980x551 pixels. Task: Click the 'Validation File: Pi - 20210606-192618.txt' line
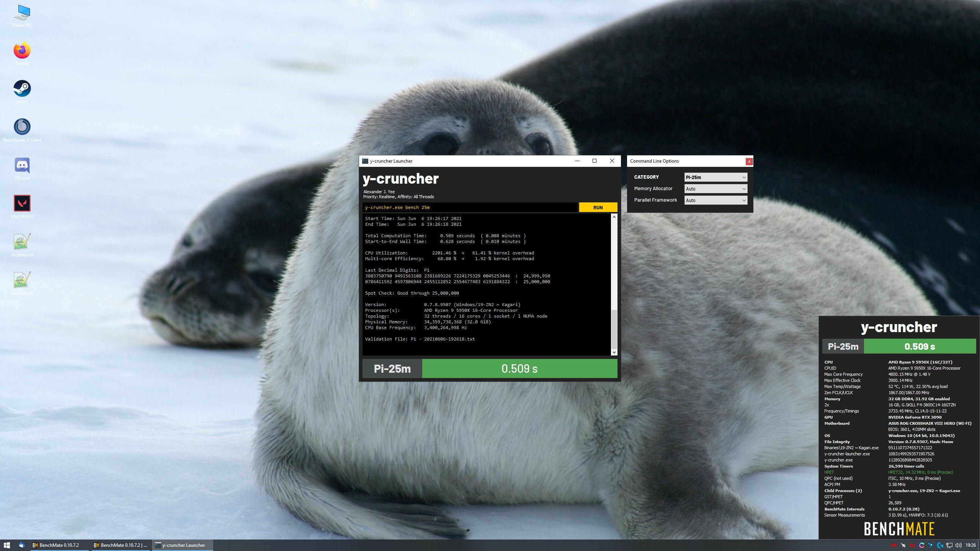coord(420,339)
